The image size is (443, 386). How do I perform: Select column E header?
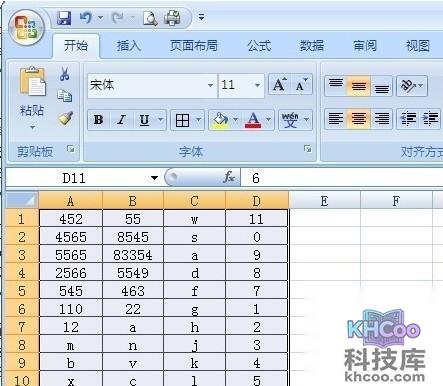click(324, 201)
